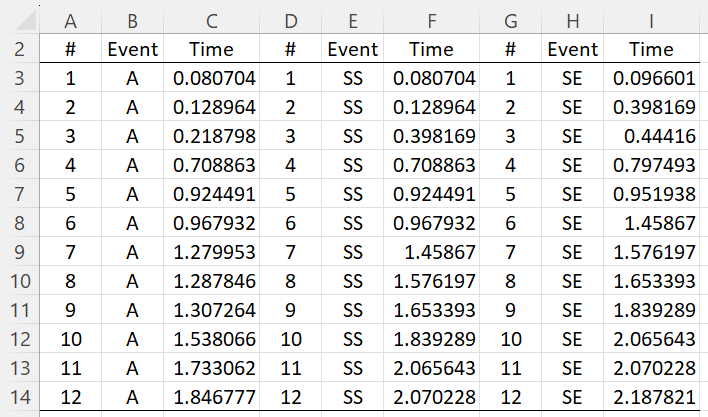Viewport: 708px width, 417px height.
Task: Select cell with value 1.846777
Action: point(212,397)
